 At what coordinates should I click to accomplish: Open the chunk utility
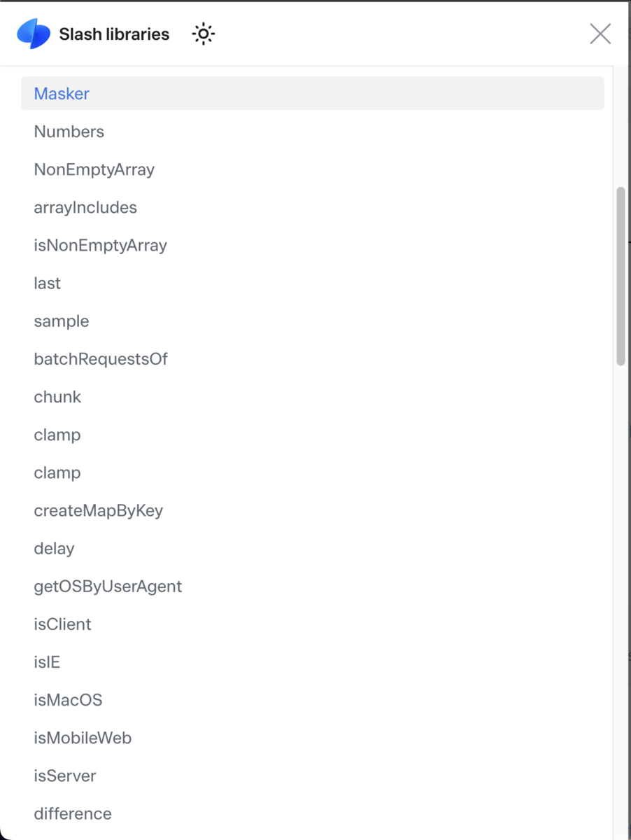pos(57,396)
